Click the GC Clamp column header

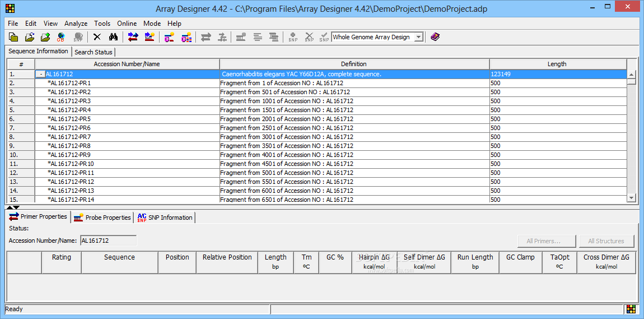coord(520,262)
